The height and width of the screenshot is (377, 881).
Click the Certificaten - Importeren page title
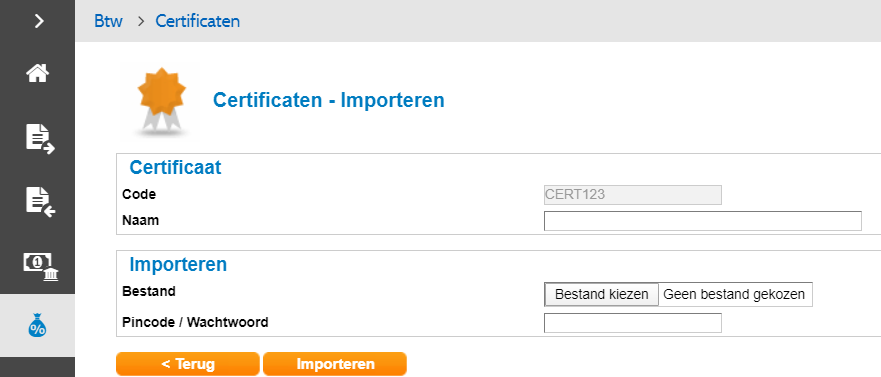329,101
